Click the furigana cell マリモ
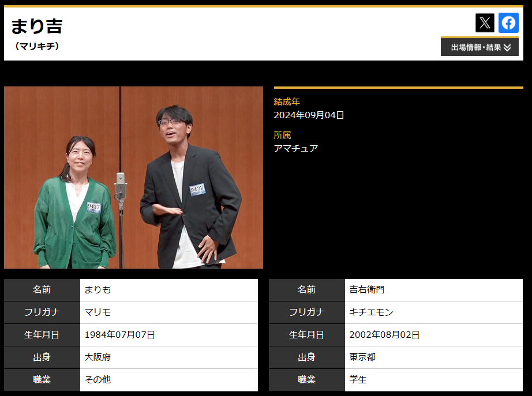Screen dimensions: 532x396 click(x=98, y=312)
